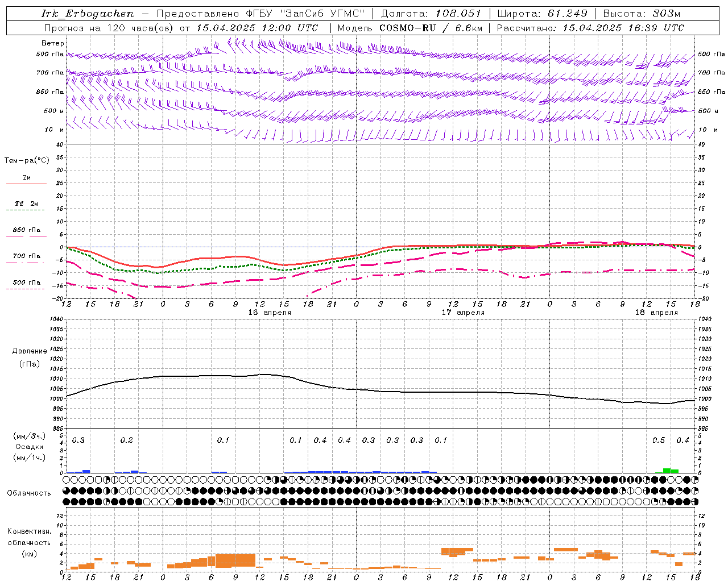
Task: Click the Модель COSMO-RU / 6.6км label
Action: 410,28
